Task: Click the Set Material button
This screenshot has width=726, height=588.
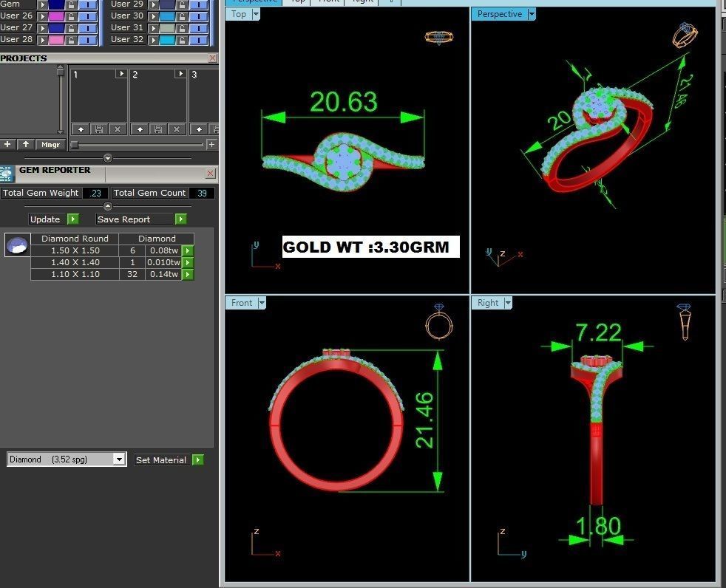Action: click(x=160, y=460)
